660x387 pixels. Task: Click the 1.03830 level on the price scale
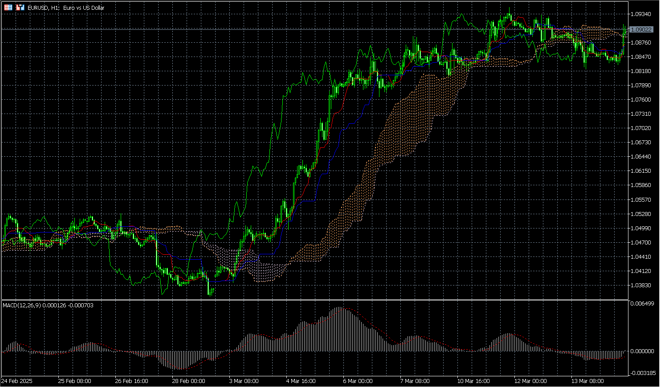[640, 285]
